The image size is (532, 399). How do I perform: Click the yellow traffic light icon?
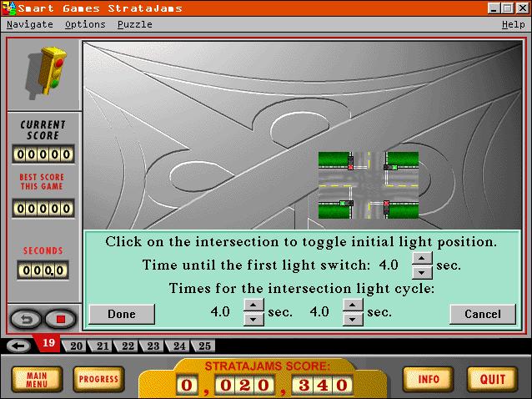pos(48,72)
